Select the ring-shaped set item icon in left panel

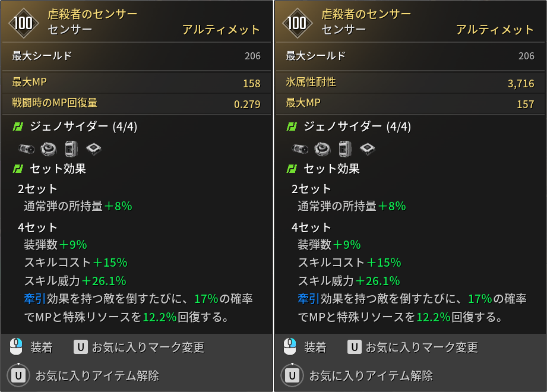click(49, 149)
